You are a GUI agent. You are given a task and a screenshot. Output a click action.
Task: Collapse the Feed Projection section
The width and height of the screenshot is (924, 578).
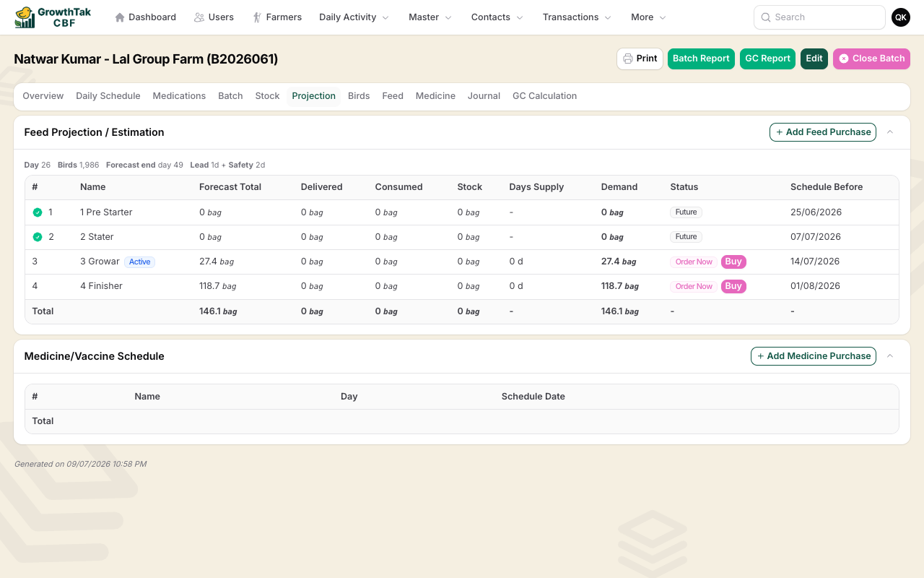tap(890, 132)
